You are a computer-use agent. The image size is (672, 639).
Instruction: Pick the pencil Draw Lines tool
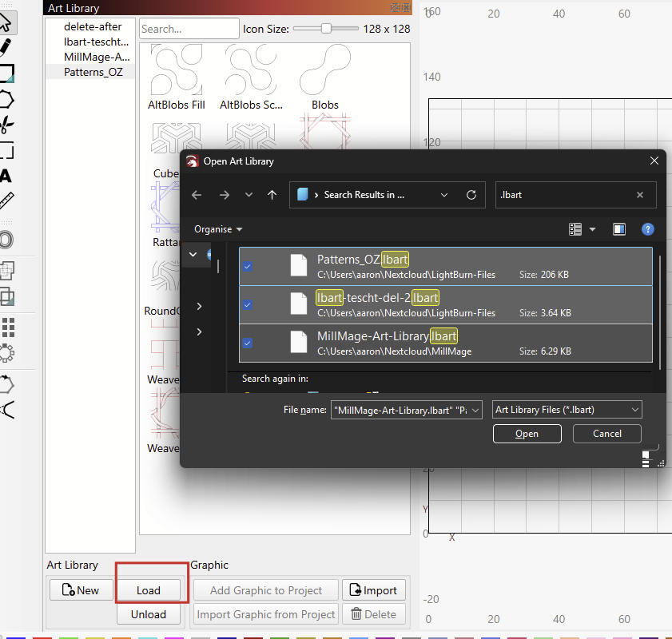tap(7, 47)
